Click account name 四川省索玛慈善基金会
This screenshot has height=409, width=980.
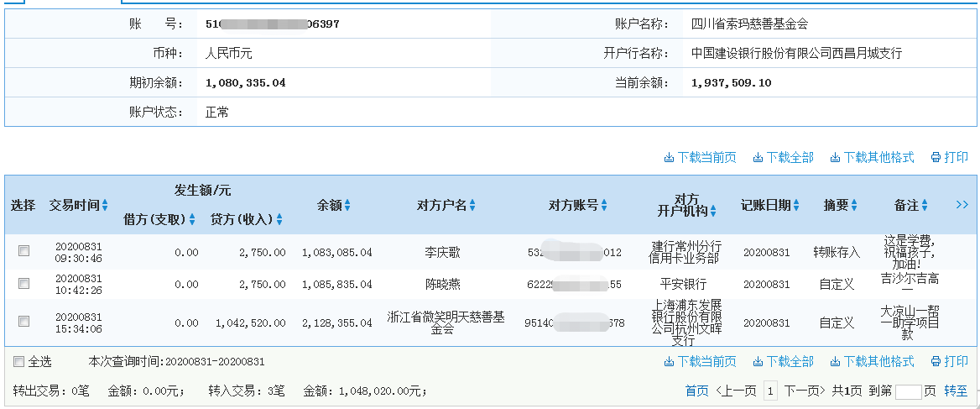pos(749,24)
